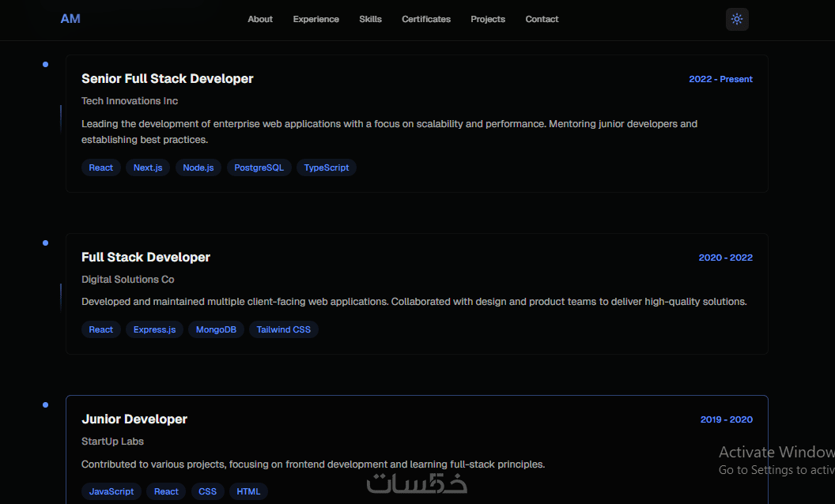Click timeline dot beside Junior Developer card
This screenshot has width=835, height=504.
[45, 405]
